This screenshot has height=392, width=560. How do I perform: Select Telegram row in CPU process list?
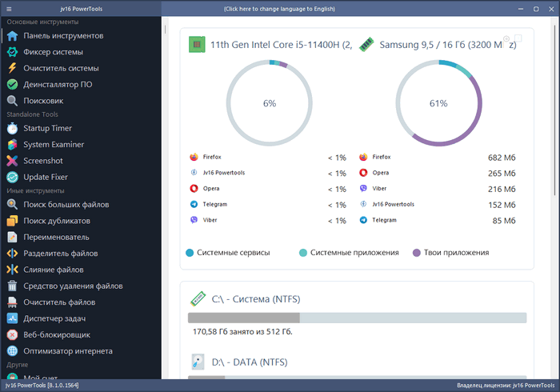[268, 204]
